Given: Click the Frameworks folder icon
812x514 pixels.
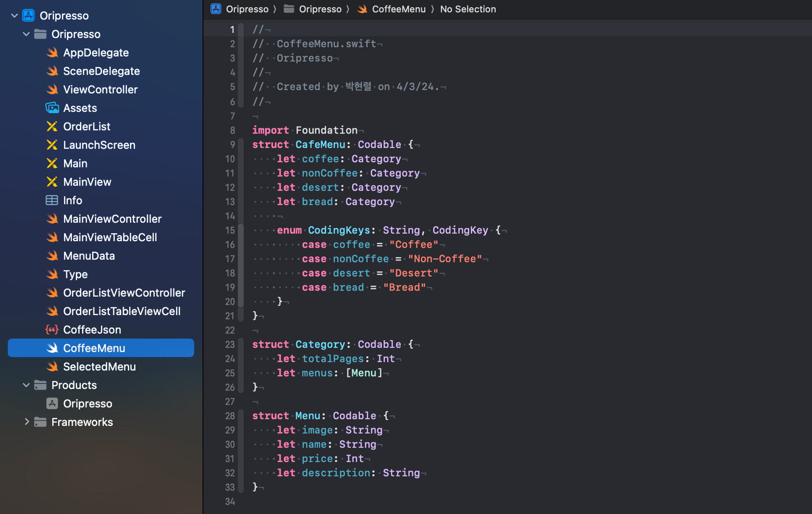Looking at the screenshot, I should coord(40,422).
